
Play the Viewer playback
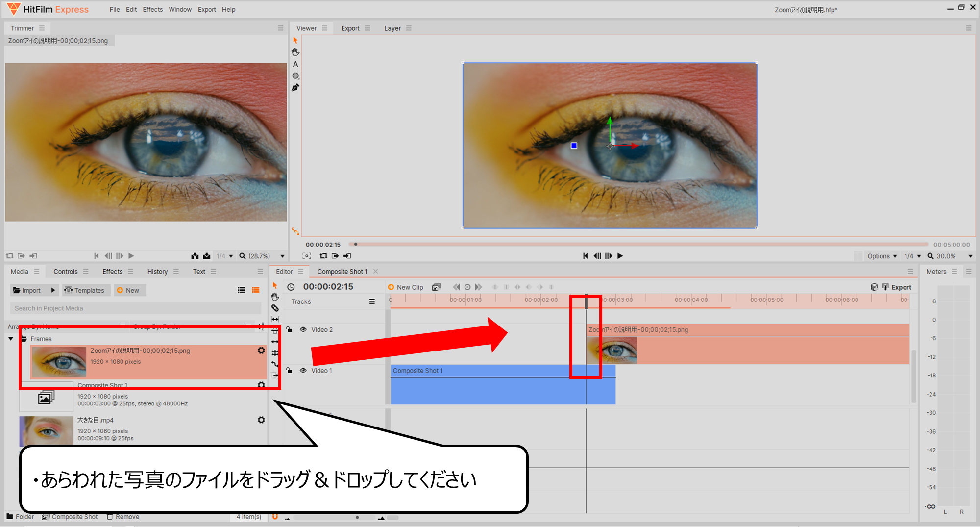[x=620, y=256]
